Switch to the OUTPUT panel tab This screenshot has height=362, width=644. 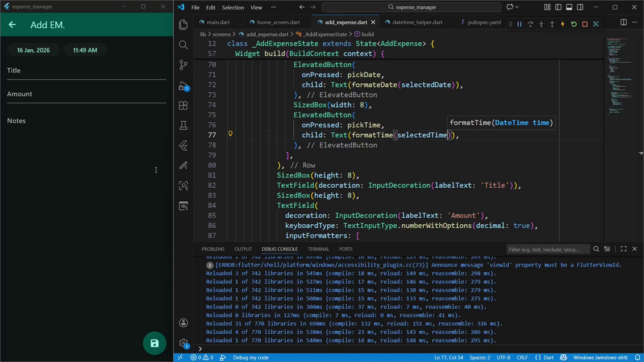point(243,249)
